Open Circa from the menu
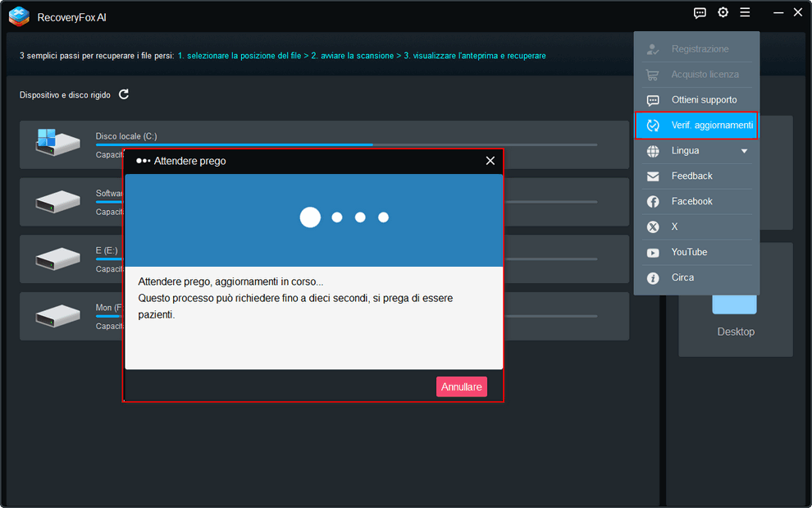 (x=697, y=277)
